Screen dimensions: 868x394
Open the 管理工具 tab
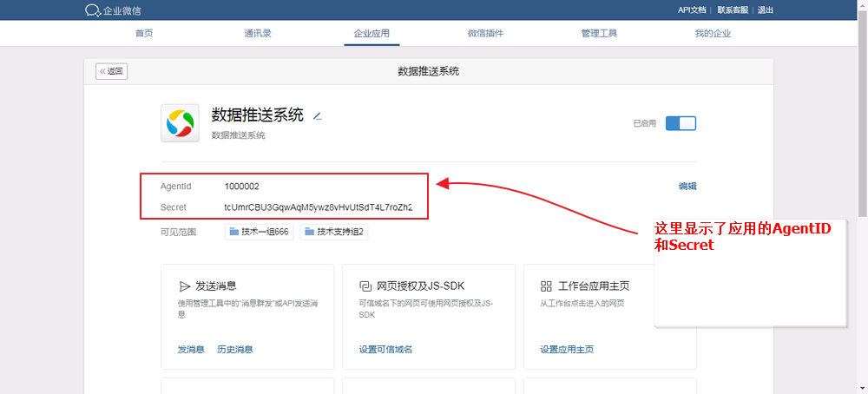click(x=599, y=34)
